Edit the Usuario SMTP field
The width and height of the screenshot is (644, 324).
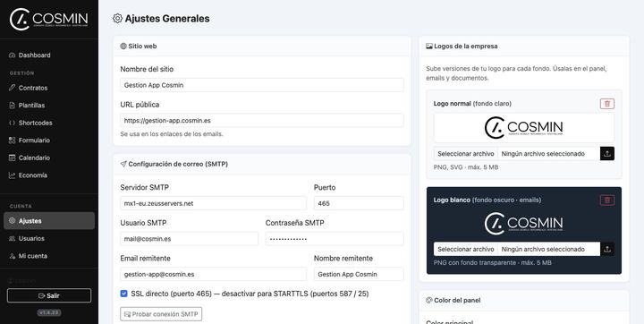(x=190, y=238)
